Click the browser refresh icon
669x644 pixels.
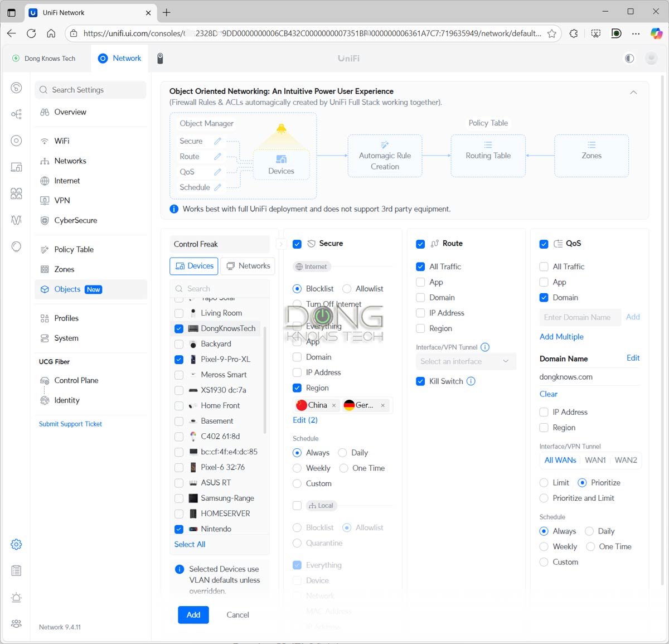click(31, 33)
